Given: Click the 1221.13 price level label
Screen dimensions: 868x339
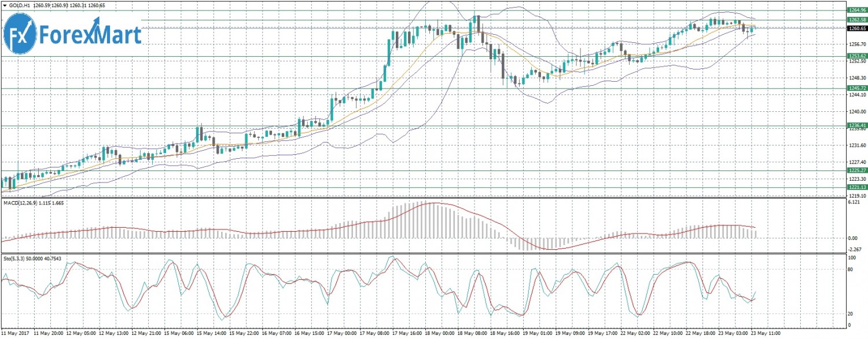Looking at the screenshot, I should (x=856, y=187).
